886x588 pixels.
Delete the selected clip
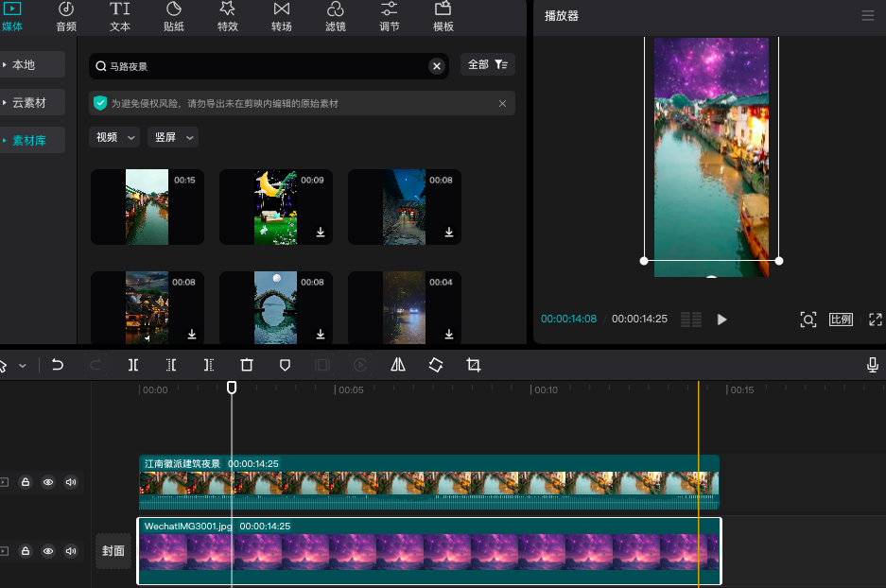click(x=247, y=365)
